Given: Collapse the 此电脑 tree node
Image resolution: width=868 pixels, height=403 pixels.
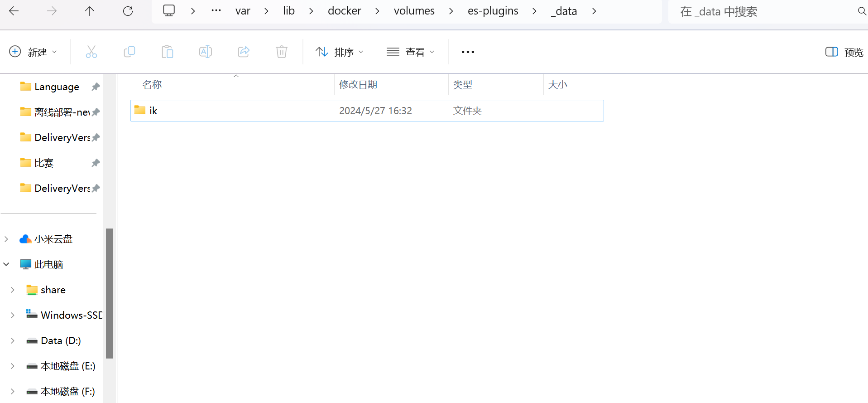Looking at the screenshot, I should pos(6,264).
